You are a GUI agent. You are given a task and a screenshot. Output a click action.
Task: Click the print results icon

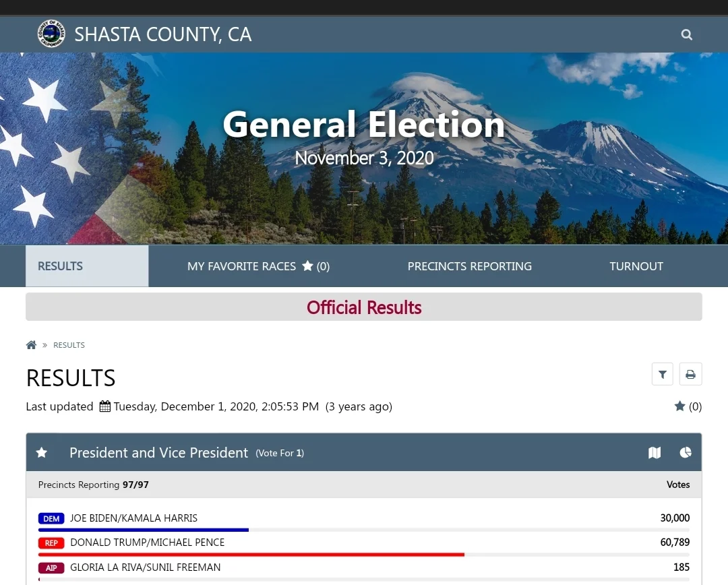(690, 374)
